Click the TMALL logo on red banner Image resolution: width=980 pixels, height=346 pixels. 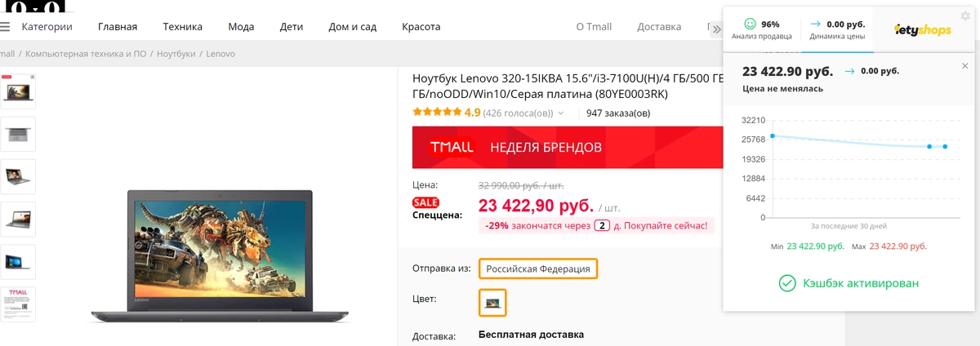point(452,148)
